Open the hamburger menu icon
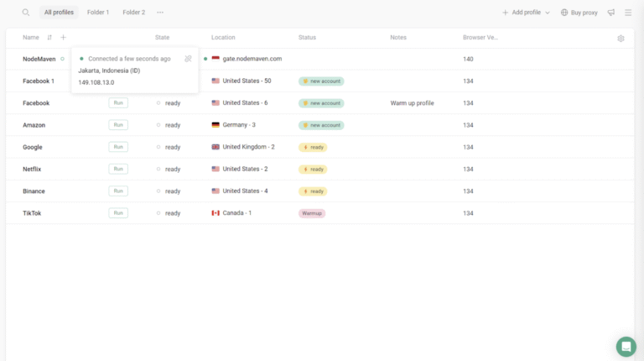Viewport: 644px width, 361px height. pos(628,13)
